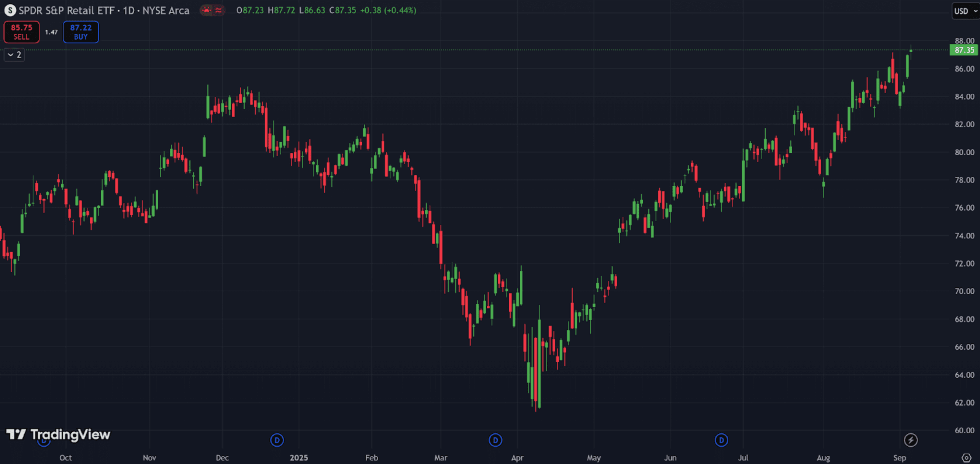Click the red approximate data indicator icon
Screen dimensions: 980x464
[218, 10]
